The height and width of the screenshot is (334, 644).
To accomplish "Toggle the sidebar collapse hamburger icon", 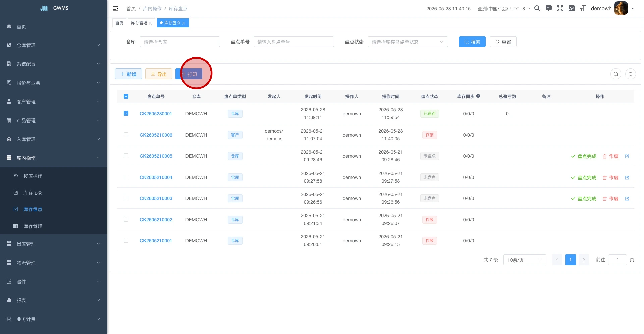I will tap(115, 9).
